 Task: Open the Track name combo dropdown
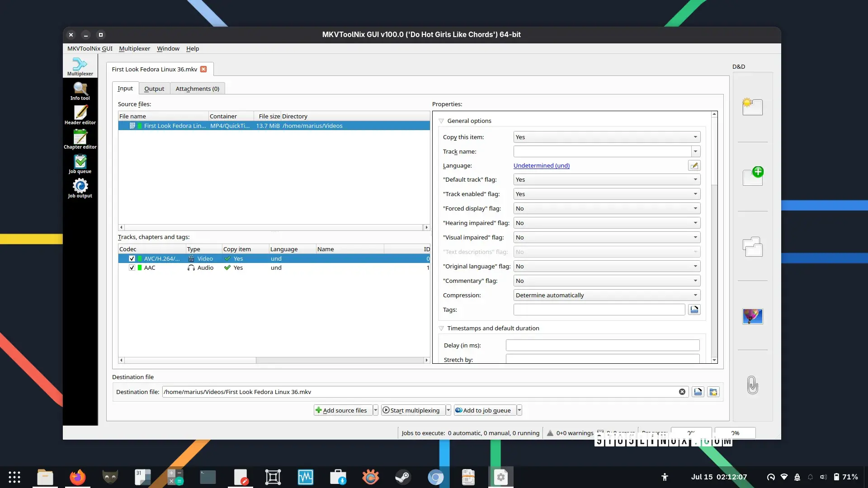coord(696,151)
